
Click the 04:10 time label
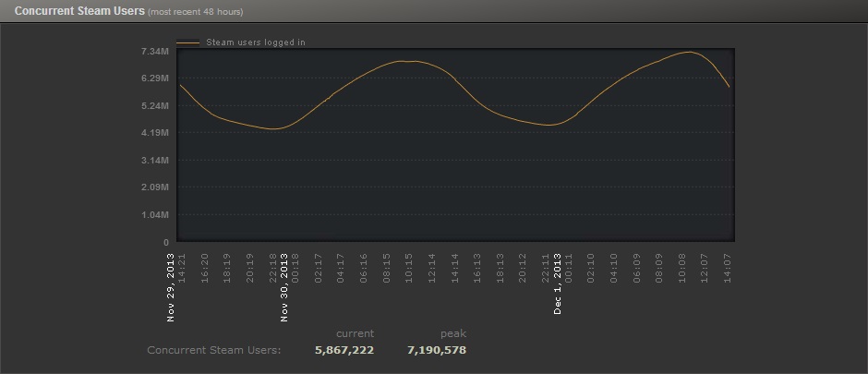click(614, 269)
